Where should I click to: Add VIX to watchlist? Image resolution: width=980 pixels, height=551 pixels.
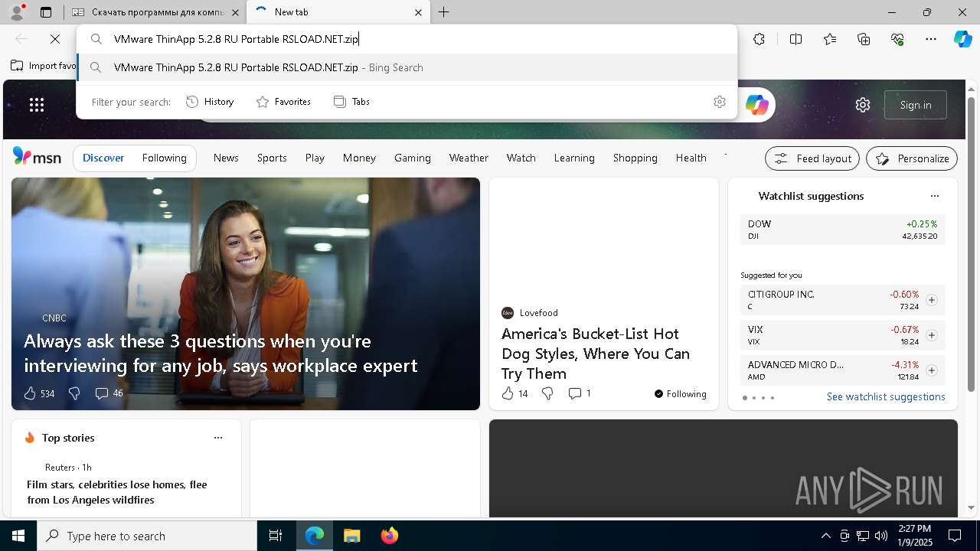click(x=931, y=335)
